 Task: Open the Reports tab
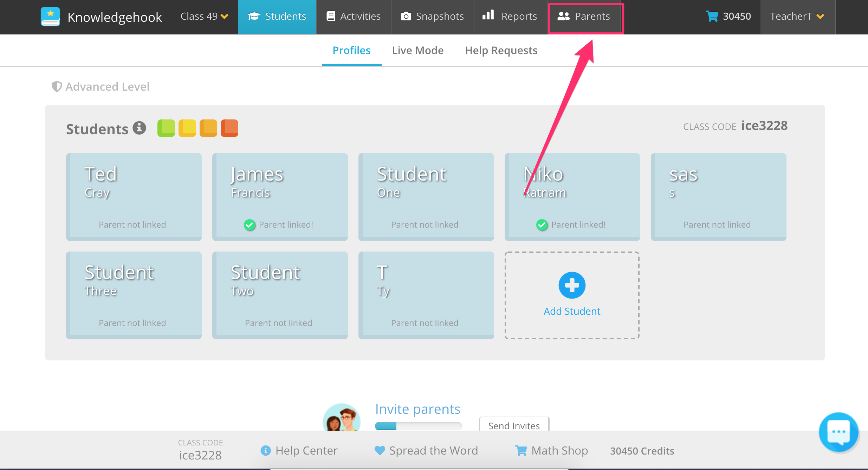tap(510, 17)
